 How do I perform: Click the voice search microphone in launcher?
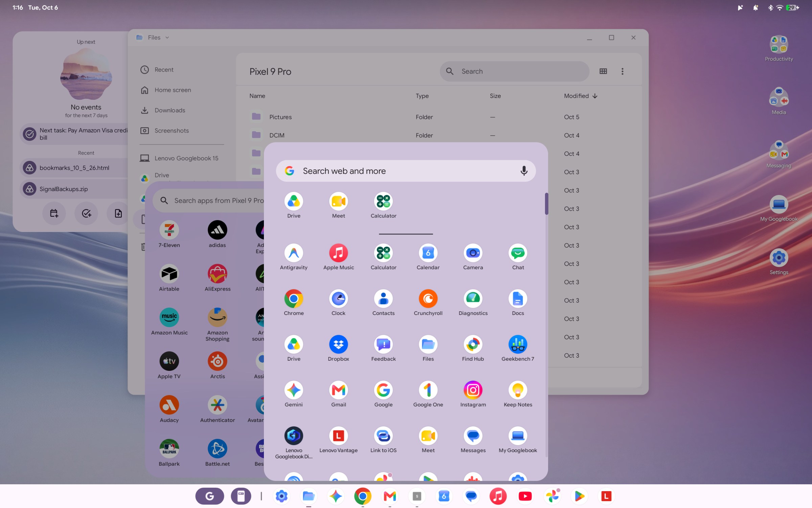point(524,171)
